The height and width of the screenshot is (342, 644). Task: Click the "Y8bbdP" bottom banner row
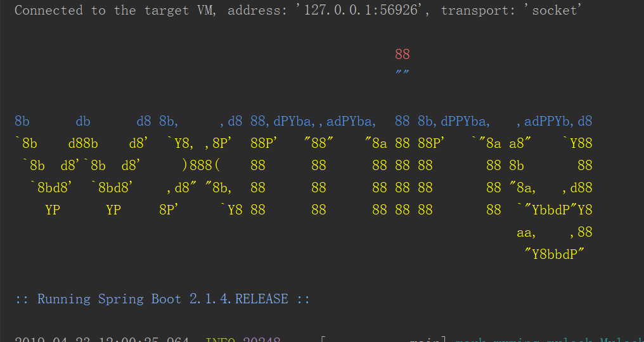pyautogui.click(x=555, y=254)
